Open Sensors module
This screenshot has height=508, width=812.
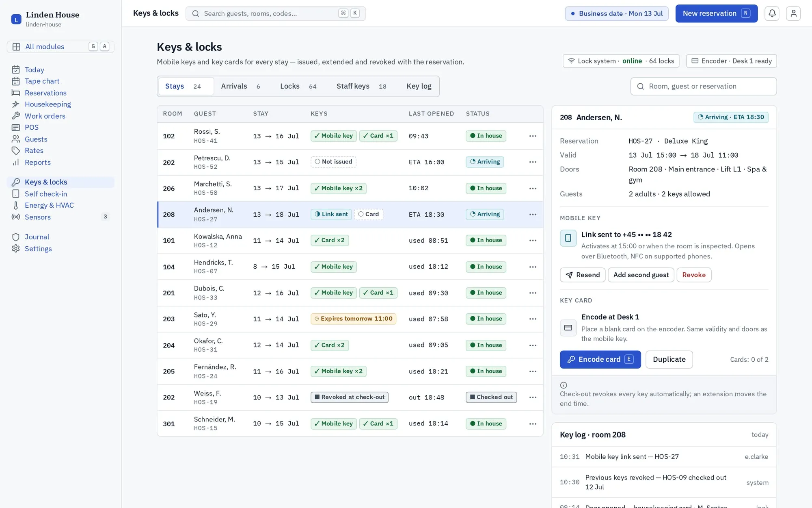point(60,217)
